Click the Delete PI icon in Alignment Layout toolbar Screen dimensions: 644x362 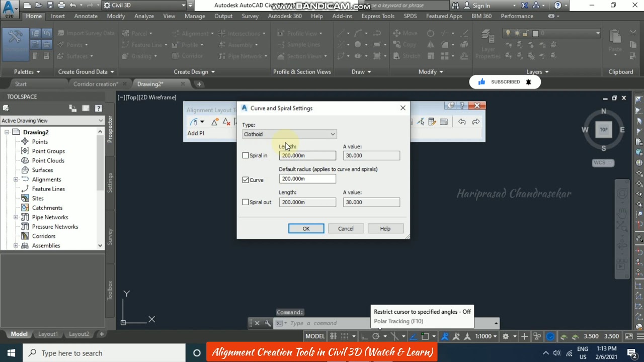(226, 122)
